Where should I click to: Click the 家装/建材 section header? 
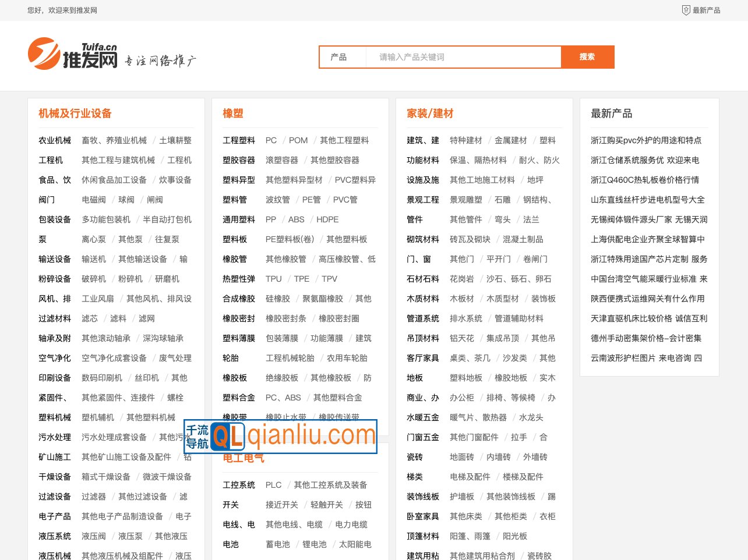click(429, 114)
